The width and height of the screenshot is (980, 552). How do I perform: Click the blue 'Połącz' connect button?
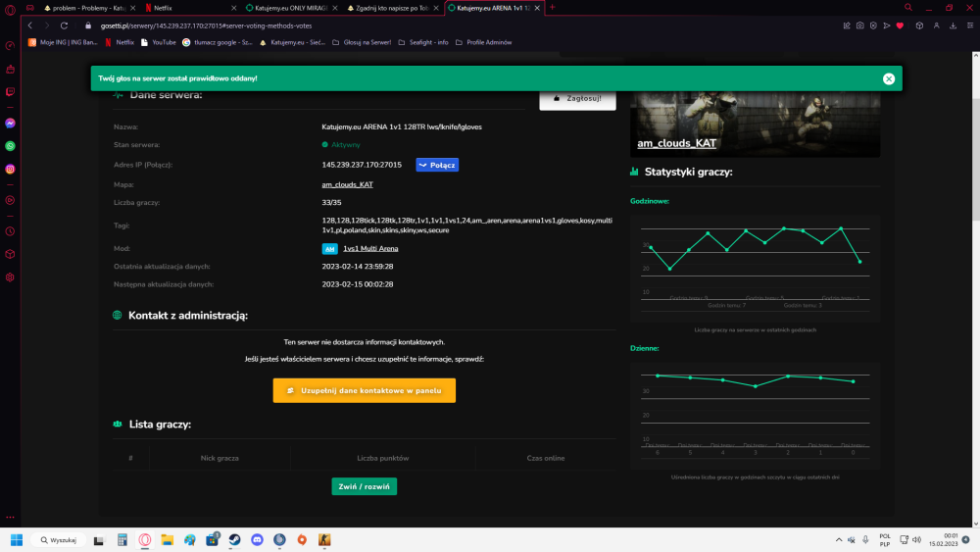pyautogui.click(x=437, y=165)
